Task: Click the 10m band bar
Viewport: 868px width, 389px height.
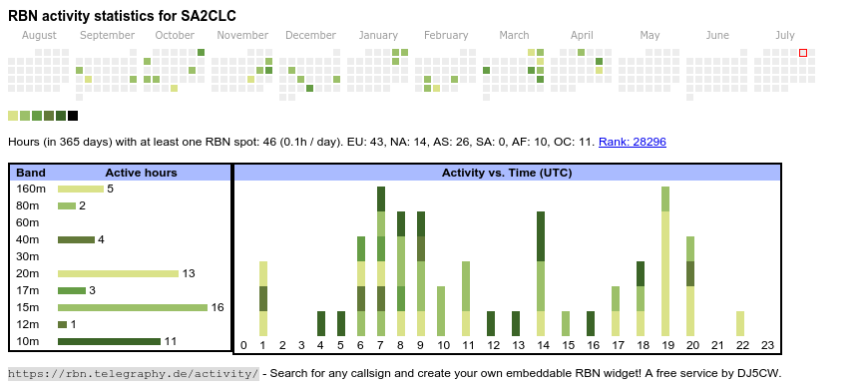Action: coord(109,341)
